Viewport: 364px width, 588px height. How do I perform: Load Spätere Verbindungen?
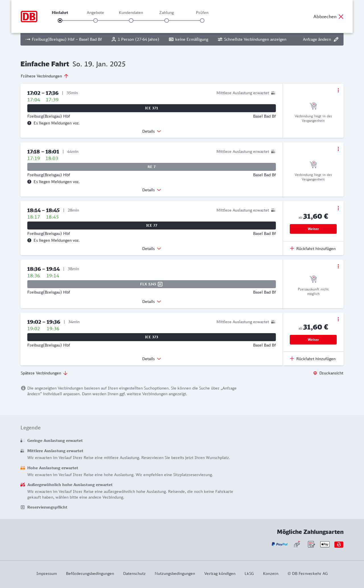click(x=44, y=373)
